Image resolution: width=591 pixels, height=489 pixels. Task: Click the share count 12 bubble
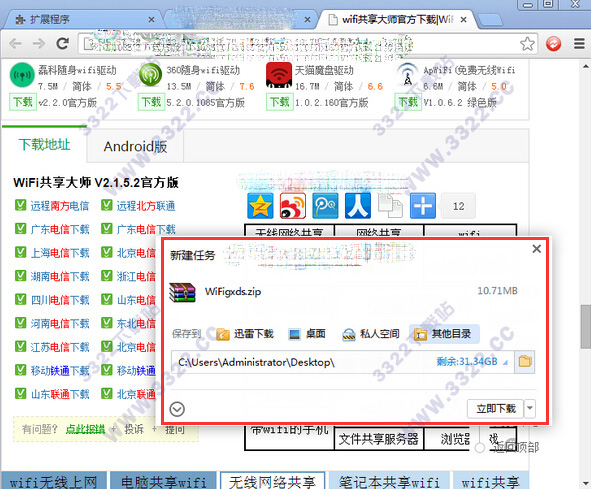458,206
